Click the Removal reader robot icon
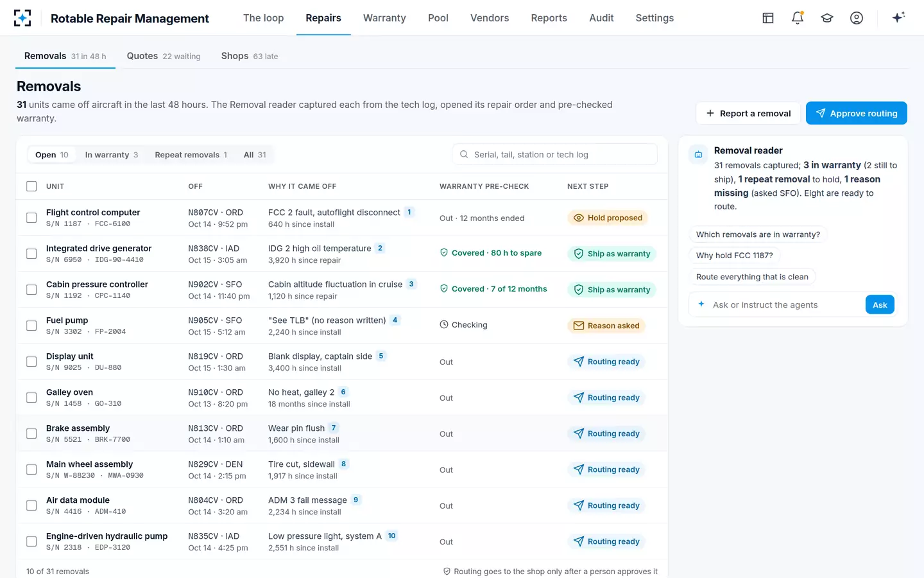The image size is (924, 578). [x=699, y=154]
